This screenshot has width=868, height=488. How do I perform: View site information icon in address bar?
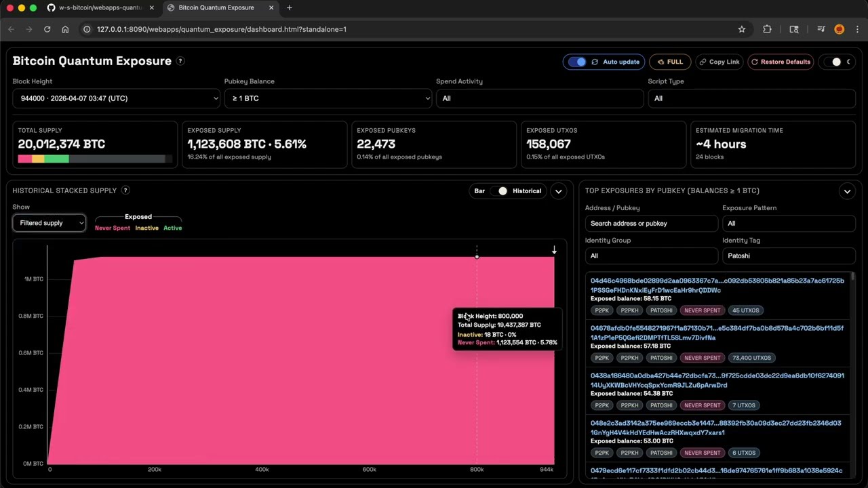click(87, 29)
